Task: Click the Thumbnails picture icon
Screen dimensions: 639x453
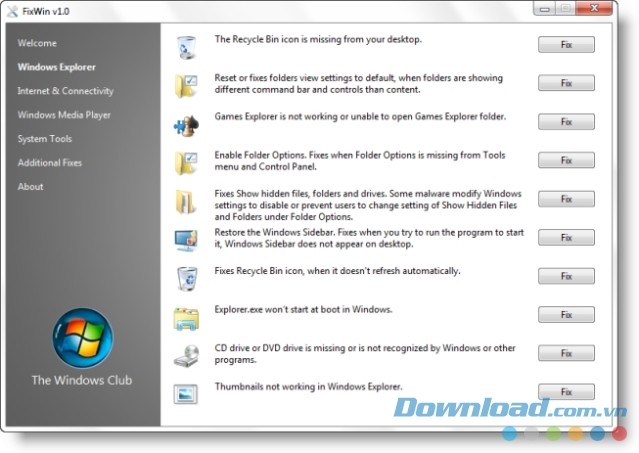Action: (x=186, y=394)
